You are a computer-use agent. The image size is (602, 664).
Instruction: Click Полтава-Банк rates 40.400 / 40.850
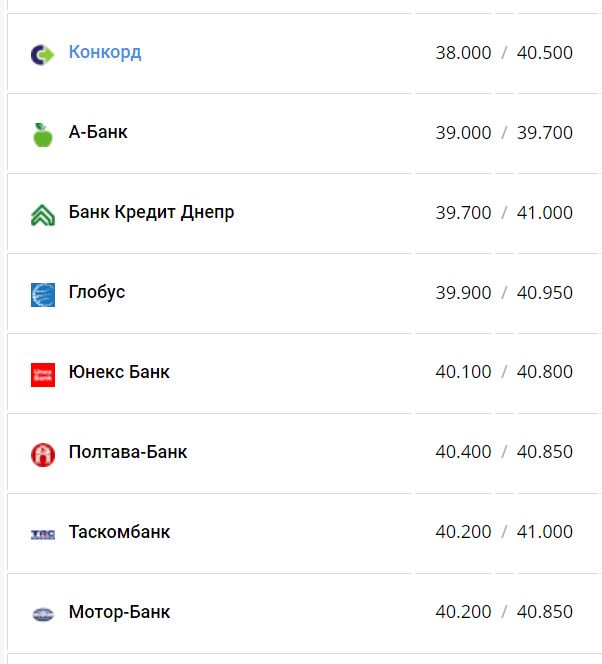(x=504, y=452)
